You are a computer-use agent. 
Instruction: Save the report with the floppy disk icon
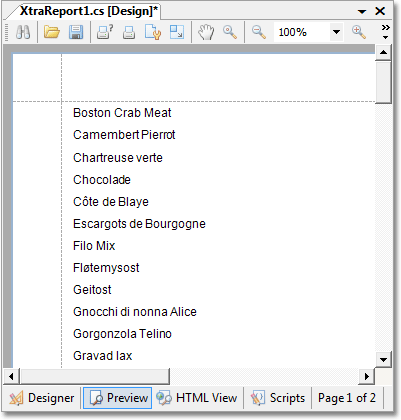pyautogui.click(x=76, y=32)
